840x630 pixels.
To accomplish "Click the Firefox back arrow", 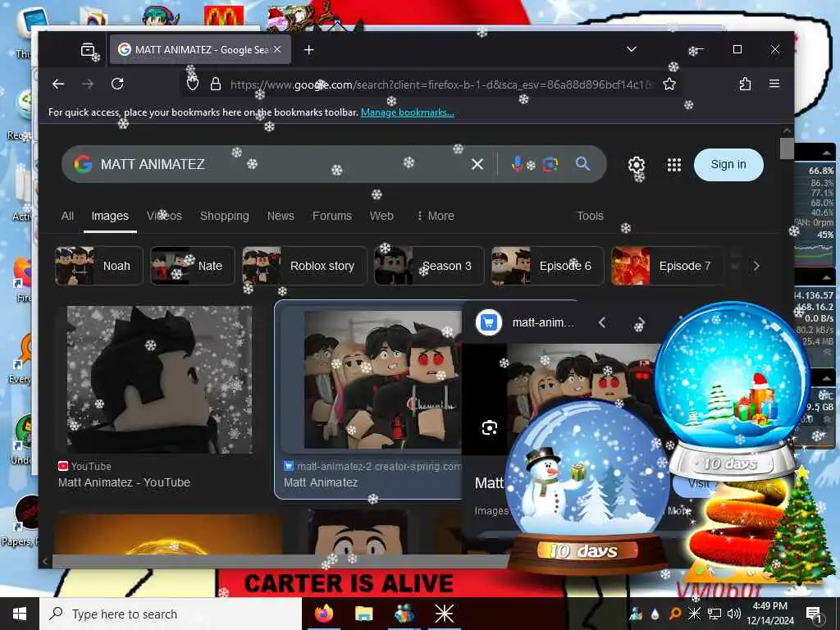I will point(58,84).
